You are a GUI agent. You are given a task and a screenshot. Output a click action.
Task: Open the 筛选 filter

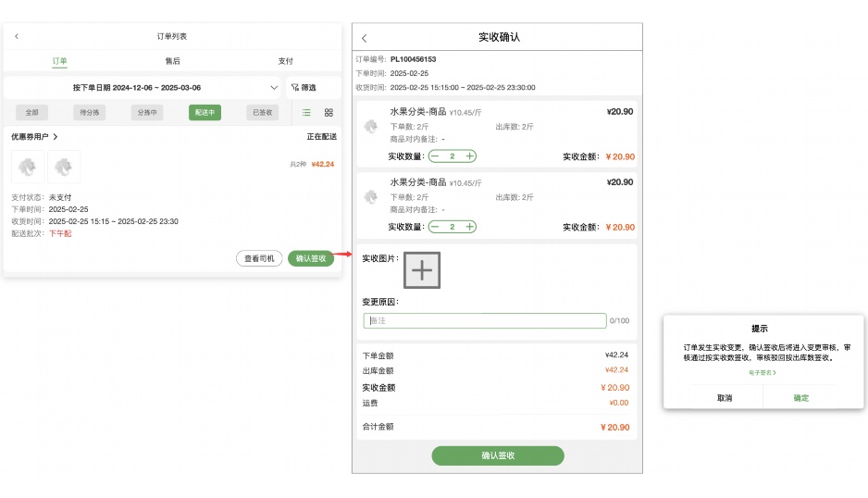pyautogui.click(x=304, y=88)
